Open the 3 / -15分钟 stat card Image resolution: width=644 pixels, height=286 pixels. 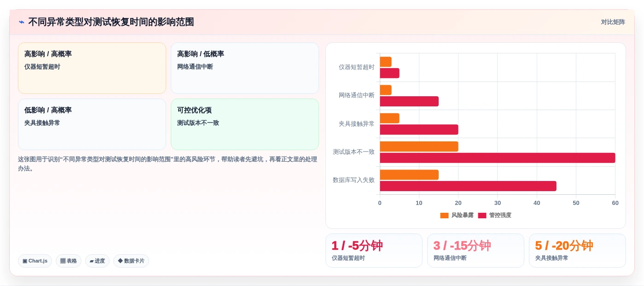[x=476, y=251]
